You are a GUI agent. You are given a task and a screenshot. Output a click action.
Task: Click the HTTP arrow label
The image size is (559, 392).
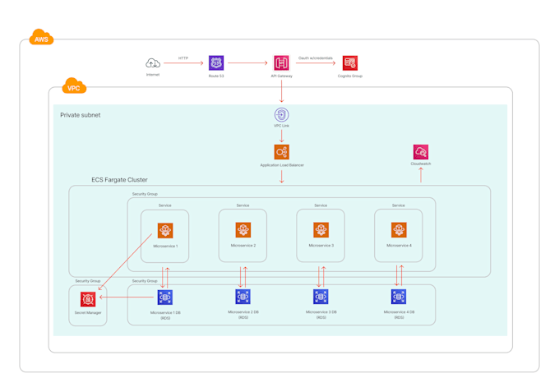pyautogui.click(x=183, y=58)
